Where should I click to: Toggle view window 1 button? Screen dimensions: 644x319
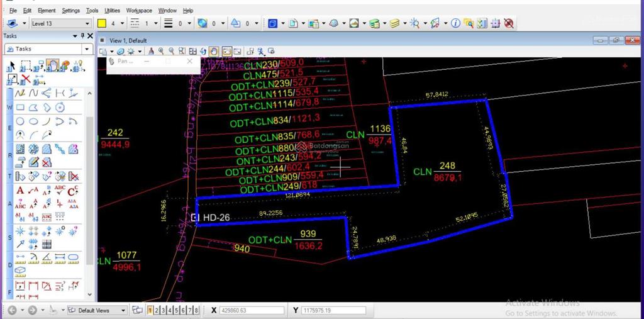pyautogui.click(x=150, y=310)
